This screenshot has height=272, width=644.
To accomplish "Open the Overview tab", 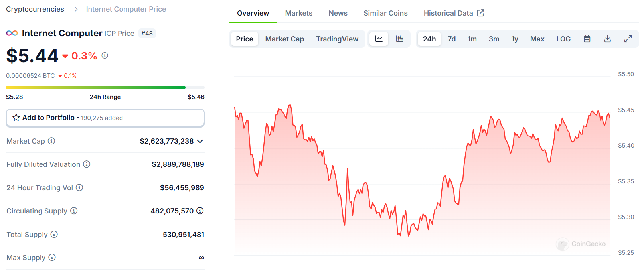I will 253,13.
